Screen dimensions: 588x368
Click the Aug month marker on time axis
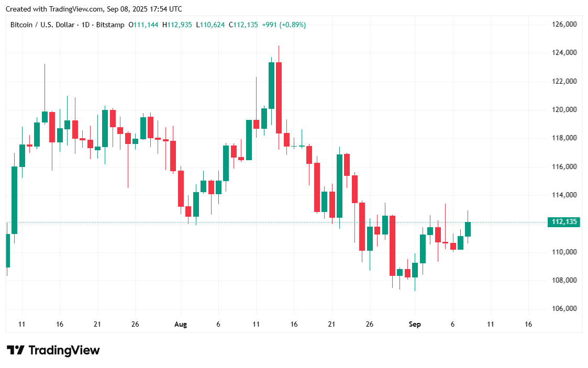pos(181,325)
